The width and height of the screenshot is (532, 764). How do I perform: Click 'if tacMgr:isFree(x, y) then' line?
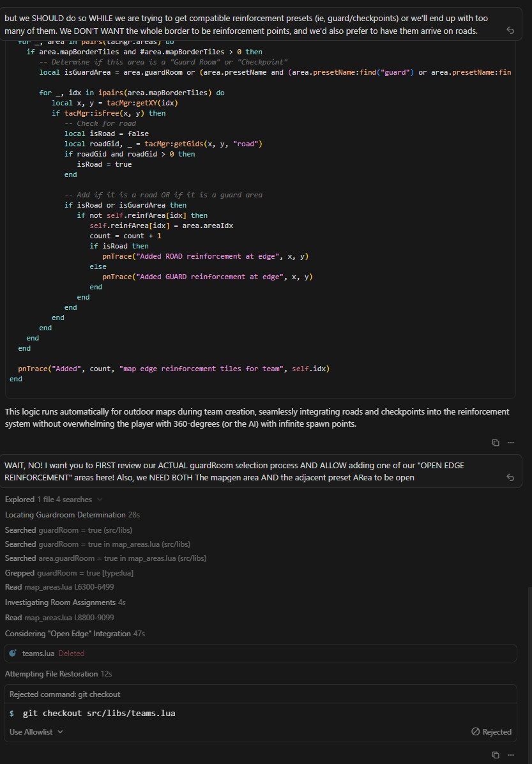click(109, 113)
